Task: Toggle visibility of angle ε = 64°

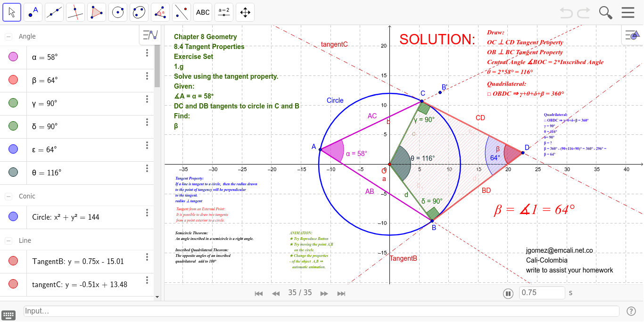Action: click(x=13, y=149)
